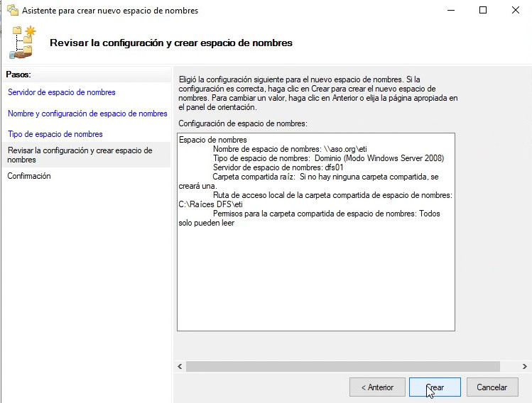Close the wizard with the X button
This screenshot has height=403, width=532.
click(515, 11)
